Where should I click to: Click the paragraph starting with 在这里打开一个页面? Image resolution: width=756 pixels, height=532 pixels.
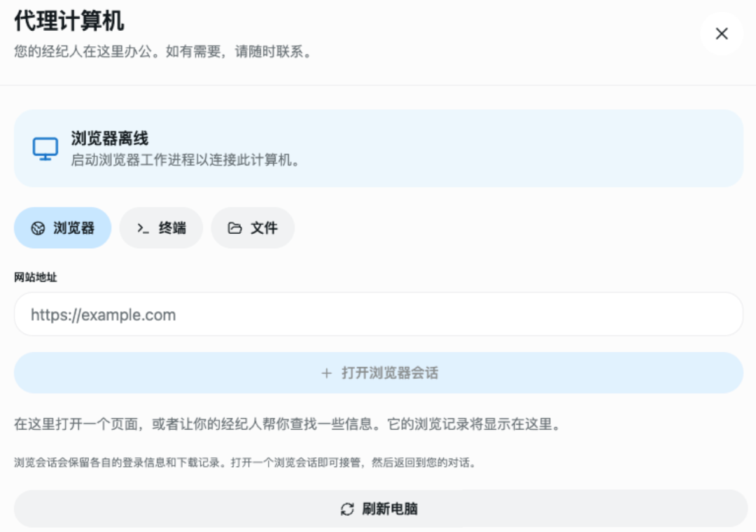coord(288,424)
